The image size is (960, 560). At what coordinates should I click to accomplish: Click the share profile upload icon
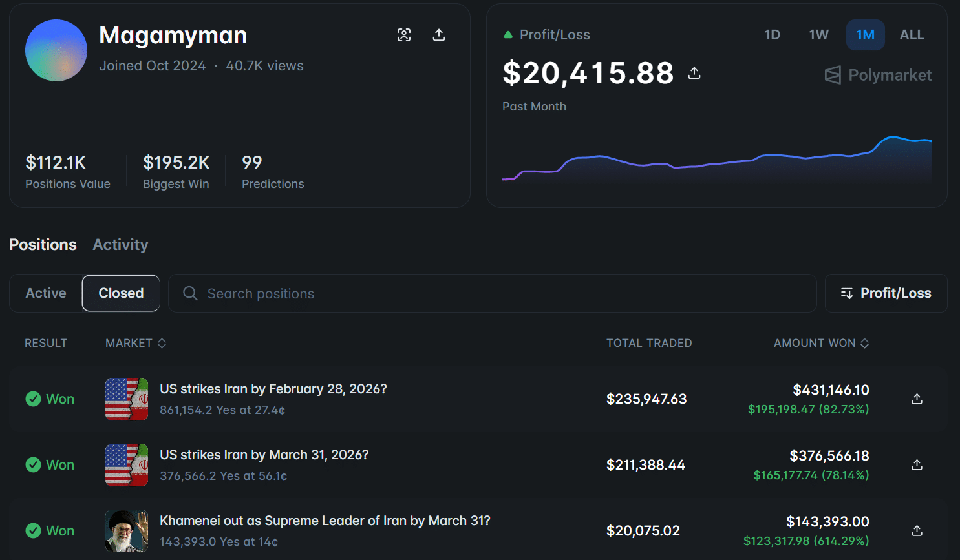pyautogui.click(x=439, y=35)
